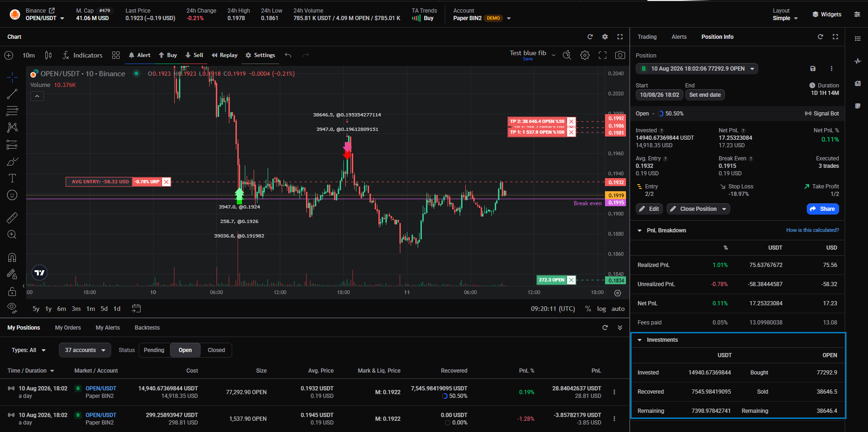Collapse the Investments section

[x=640, y=340]
